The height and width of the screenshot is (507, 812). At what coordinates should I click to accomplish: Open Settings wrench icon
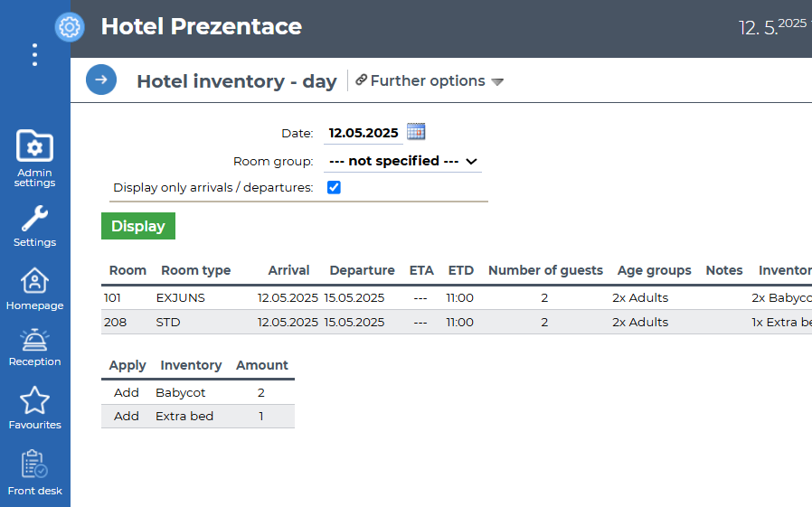[34, 218]
